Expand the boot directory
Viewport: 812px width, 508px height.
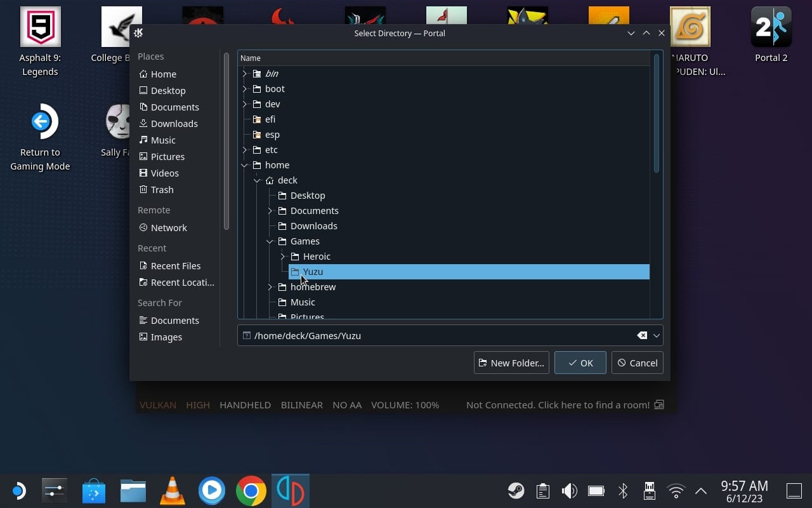(x=245, y=89)
